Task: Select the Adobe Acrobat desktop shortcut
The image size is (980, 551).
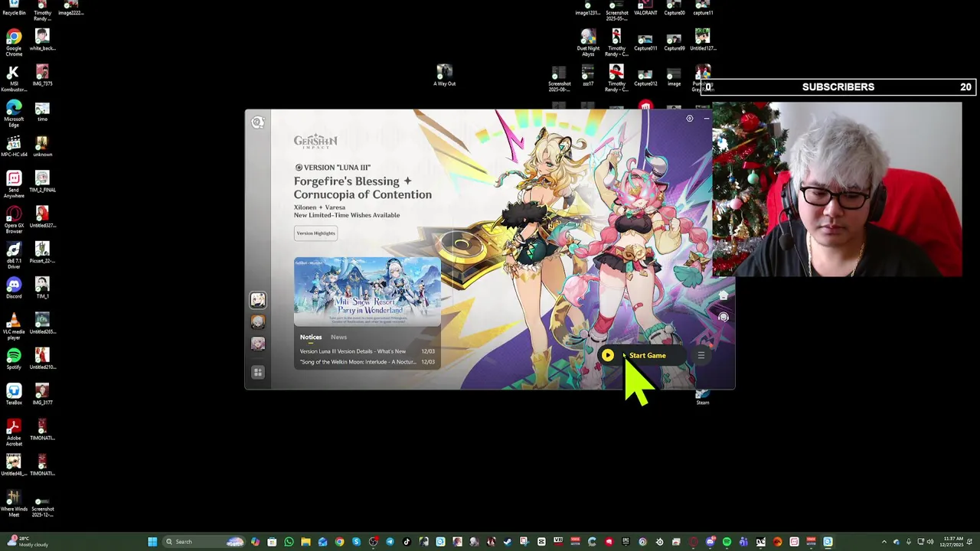Action: coord(14,432)
